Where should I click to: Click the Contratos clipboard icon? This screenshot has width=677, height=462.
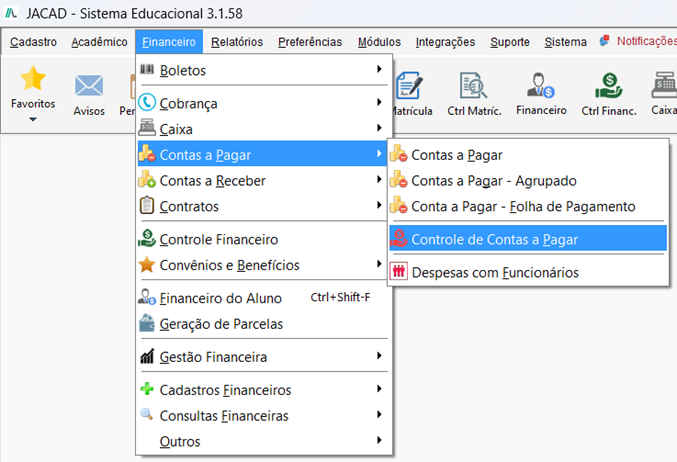[147, 205]
